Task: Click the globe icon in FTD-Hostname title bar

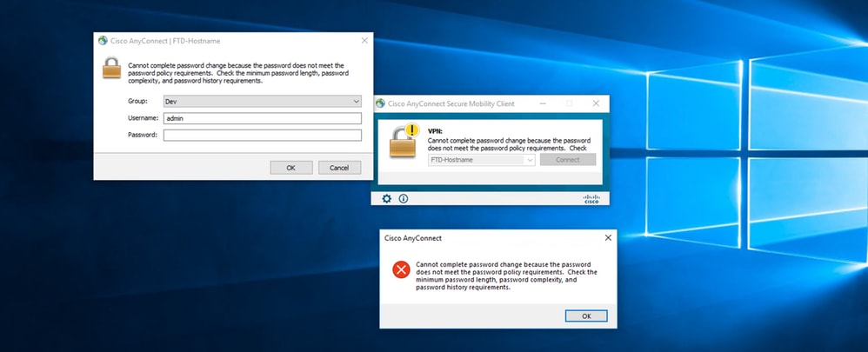Action: (103, 40)
